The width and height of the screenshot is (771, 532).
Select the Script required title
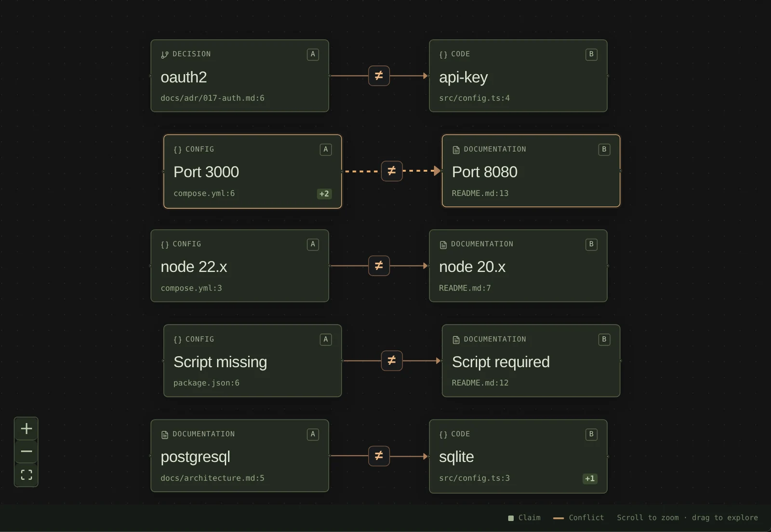tap(501, 362)
